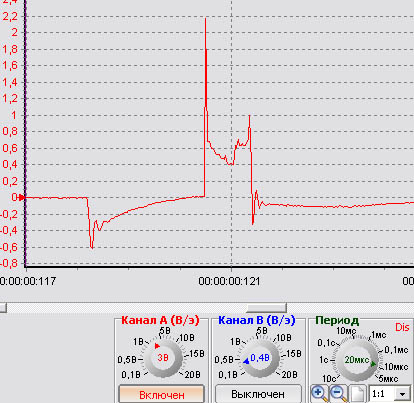The height and width of the screenshot is (403, 414).
Task: Click the 1,2 label on the Y axis
Action: pyautogui.click(x=10, y=99)
